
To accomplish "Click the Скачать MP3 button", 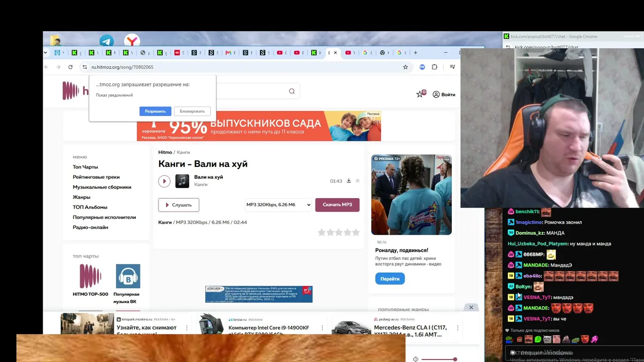I will 338,205.
